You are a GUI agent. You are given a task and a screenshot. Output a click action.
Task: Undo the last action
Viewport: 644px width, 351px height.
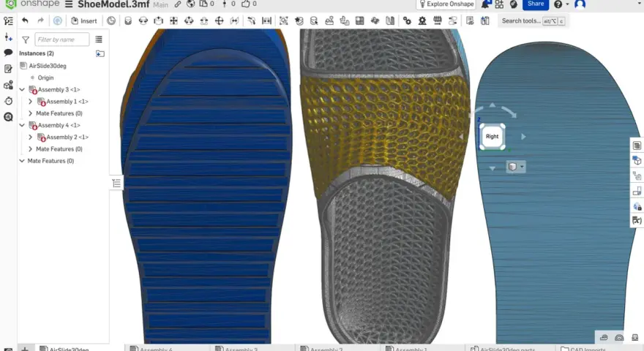pyautogui.click(x=25, y=20)
